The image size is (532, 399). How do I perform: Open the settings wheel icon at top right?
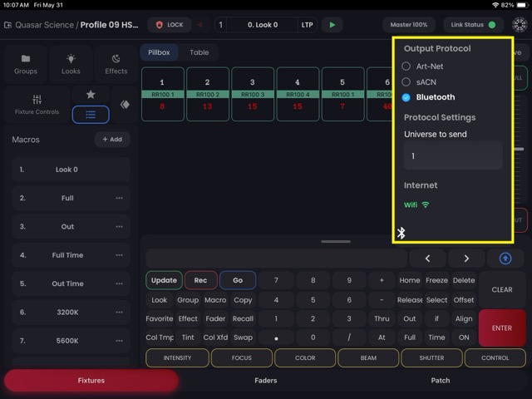tap(520, 25)
